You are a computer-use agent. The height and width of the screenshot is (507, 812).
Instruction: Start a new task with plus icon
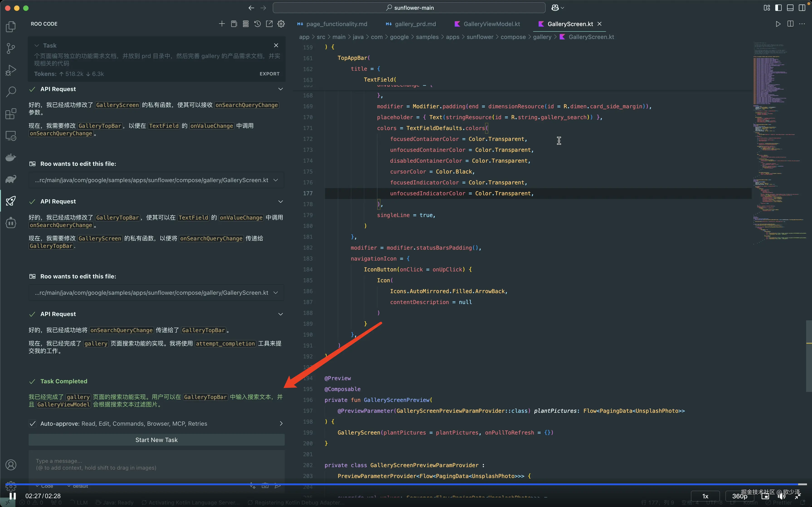[x=222, y=24]
